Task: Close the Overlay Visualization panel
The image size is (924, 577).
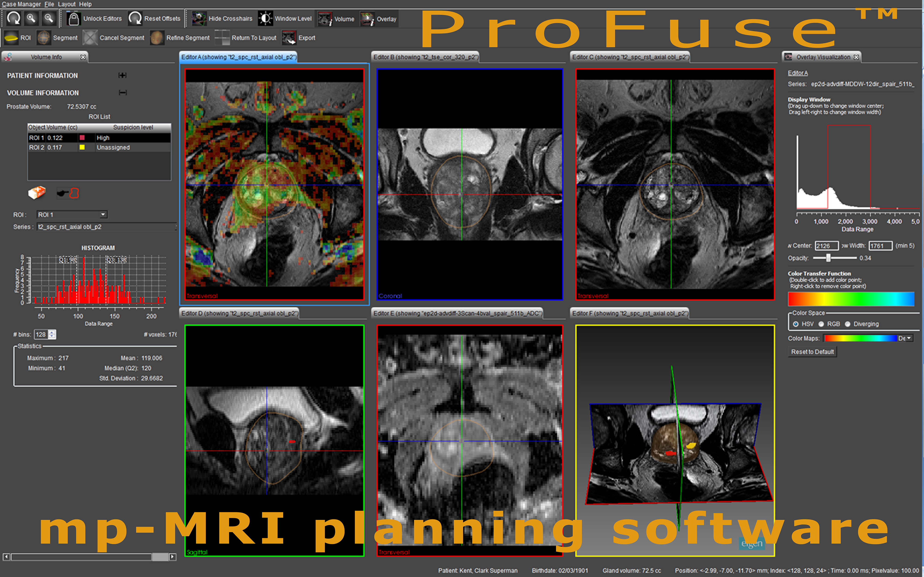Action: pos(856,57)
